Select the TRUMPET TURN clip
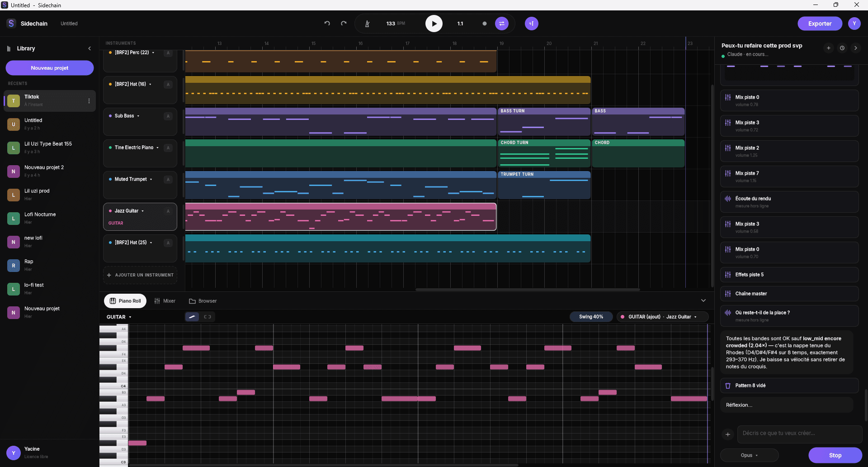Image resolution: width=868 pixels, height=467 pixels. 544,185
